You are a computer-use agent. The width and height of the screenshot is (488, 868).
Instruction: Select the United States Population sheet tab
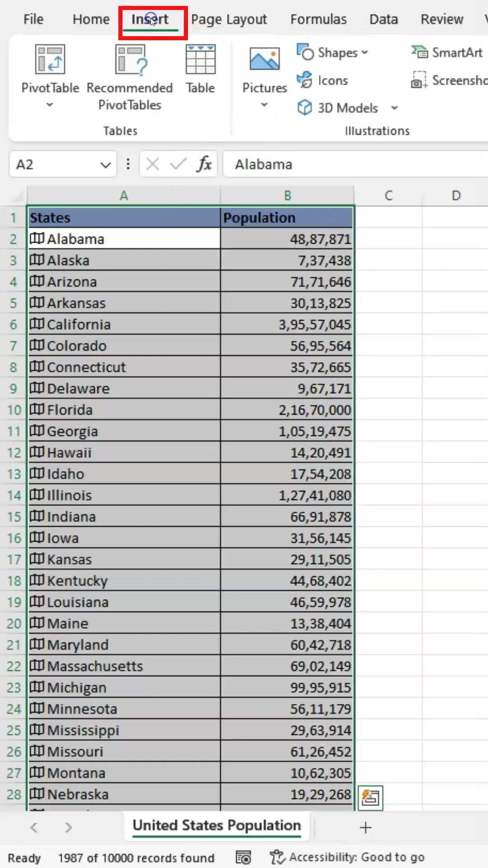click(x=216, y=826)
